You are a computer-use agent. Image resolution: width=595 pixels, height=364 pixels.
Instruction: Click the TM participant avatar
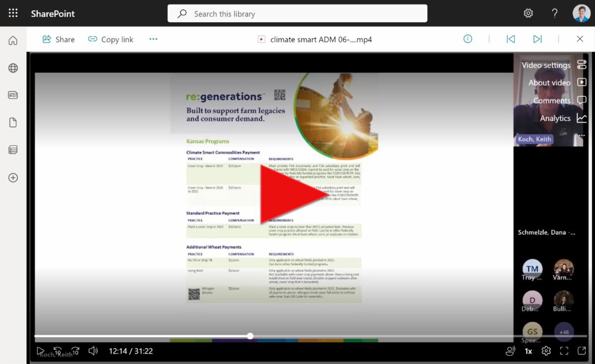click(533, 269)
